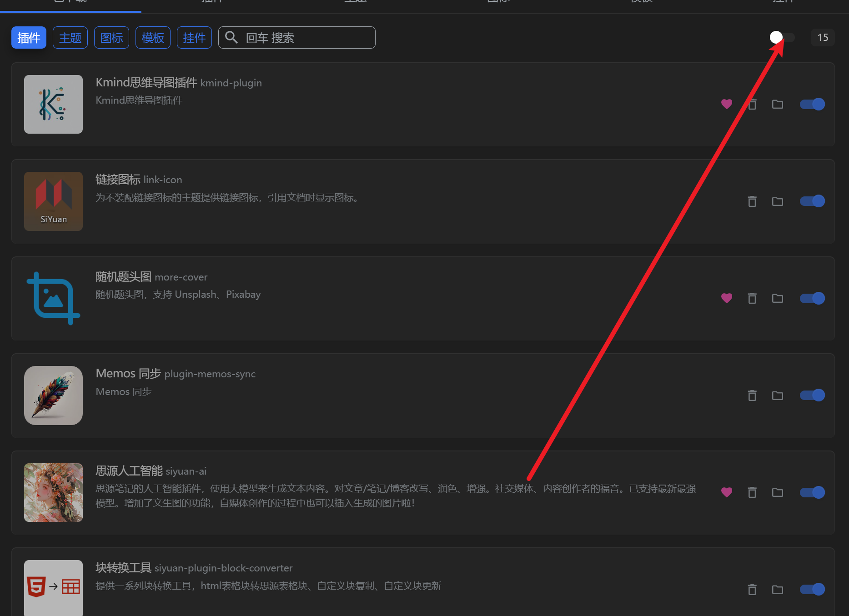Click trash icon for 块转换工具 block-converter
The width and height of the screenshot is (849, 616).
click(x=752, y=589)
